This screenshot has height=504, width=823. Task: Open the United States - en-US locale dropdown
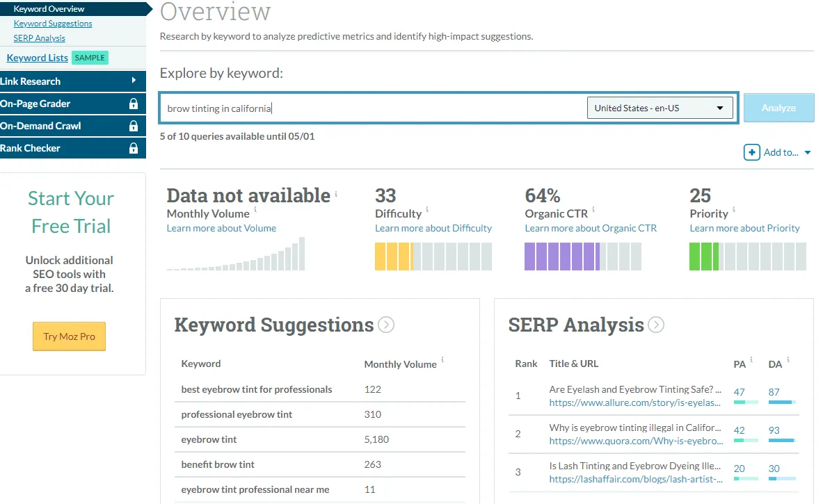660,108
